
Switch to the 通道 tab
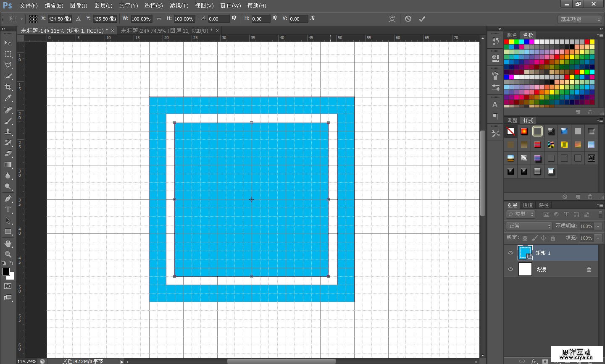pos(528,205)
